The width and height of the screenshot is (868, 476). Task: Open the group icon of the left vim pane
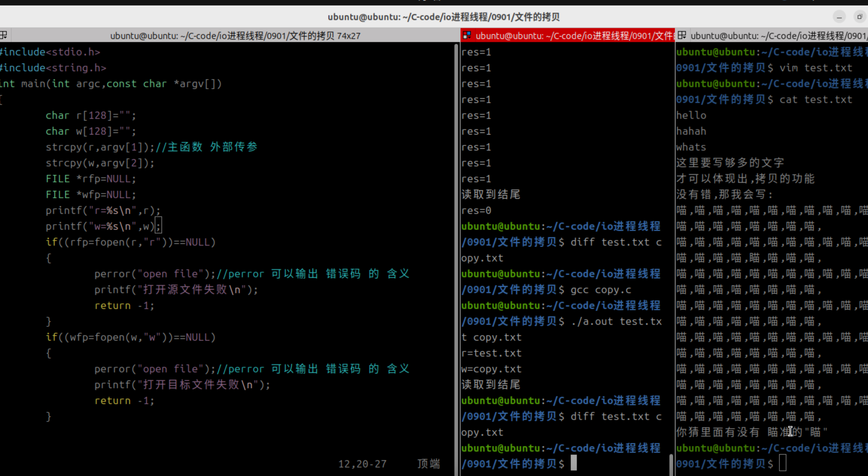(3, 35)
